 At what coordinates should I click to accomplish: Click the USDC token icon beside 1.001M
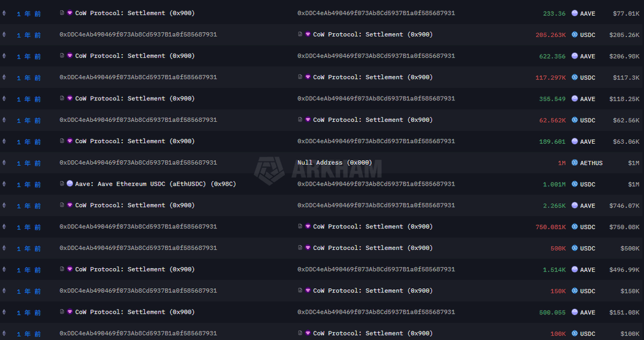point(575,184)
